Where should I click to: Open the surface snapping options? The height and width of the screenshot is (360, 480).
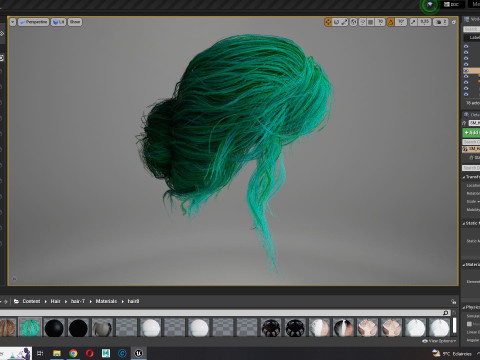363,22
